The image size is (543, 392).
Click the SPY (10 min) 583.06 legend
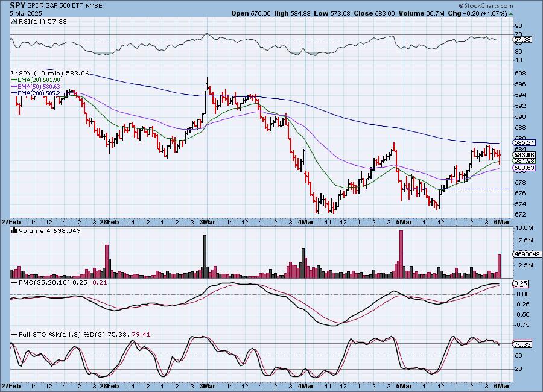[x=54, y=74]
